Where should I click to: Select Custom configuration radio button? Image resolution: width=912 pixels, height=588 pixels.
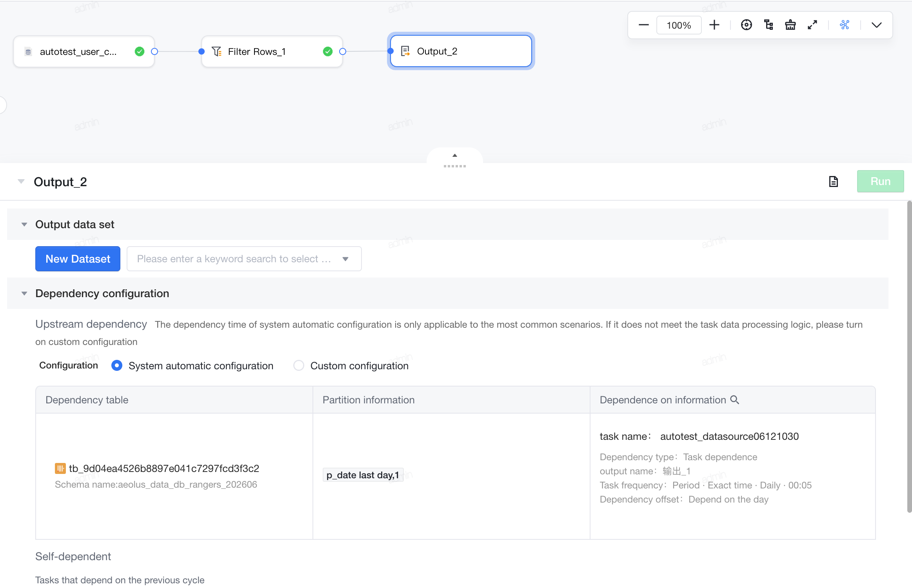tap(299, 365)
